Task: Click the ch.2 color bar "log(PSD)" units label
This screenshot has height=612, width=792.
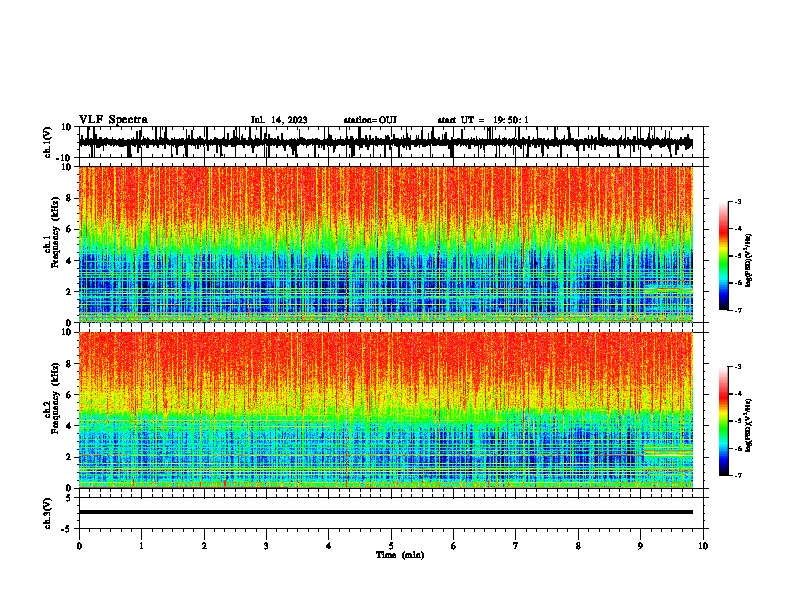Action: coord(749,425)
